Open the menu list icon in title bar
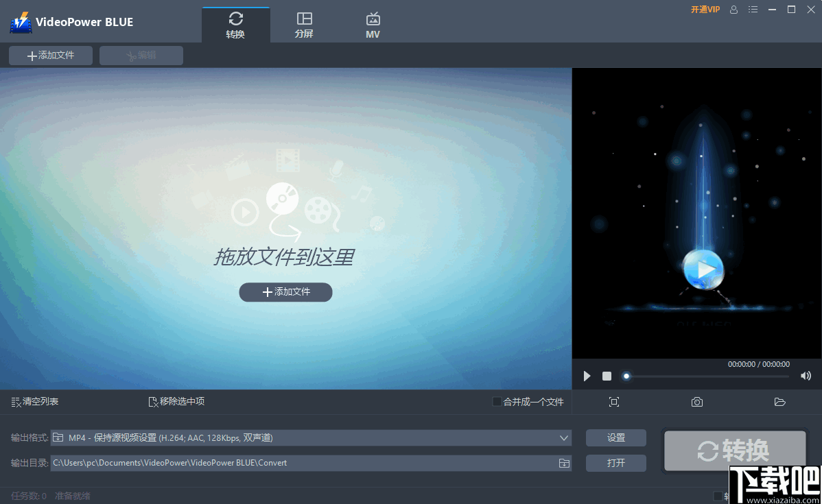Viewport: 822px width, 504px height. point(753,9)
